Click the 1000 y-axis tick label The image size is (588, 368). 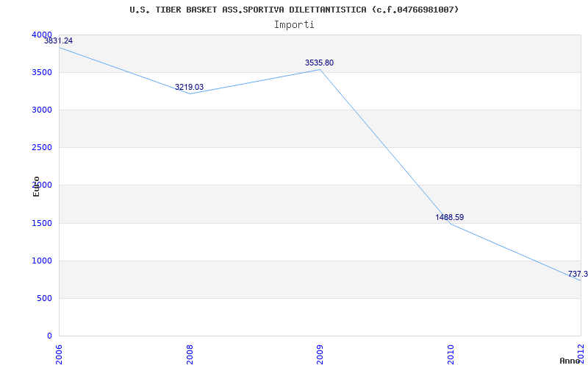tap(42, 261)
